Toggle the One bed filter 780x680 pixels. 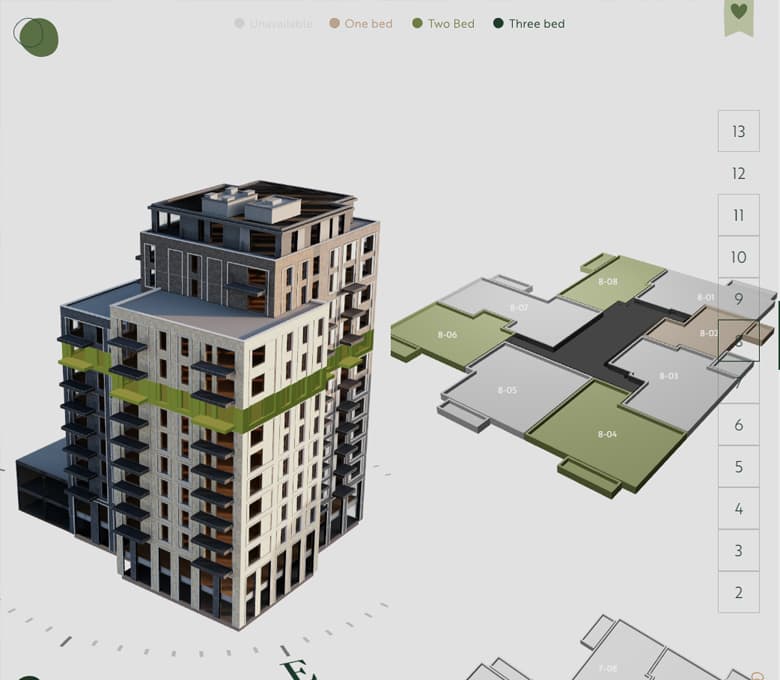coord(360,23)
